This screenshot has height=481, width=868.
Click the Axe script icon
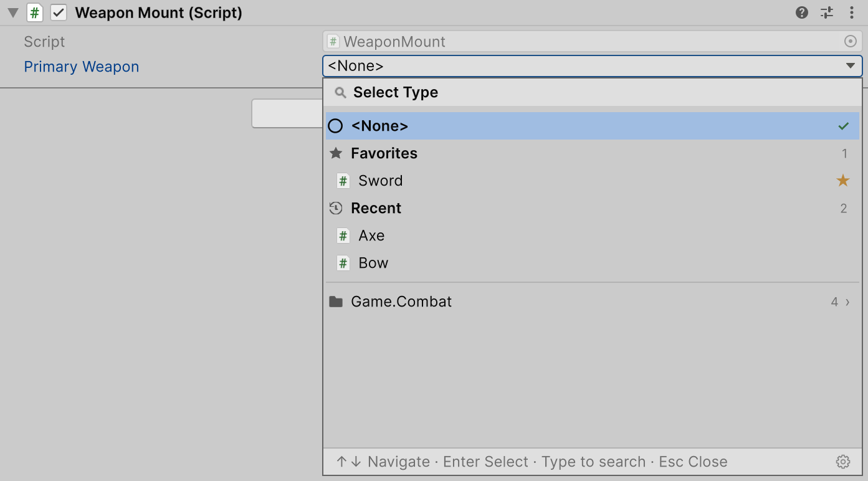(343, 236)
